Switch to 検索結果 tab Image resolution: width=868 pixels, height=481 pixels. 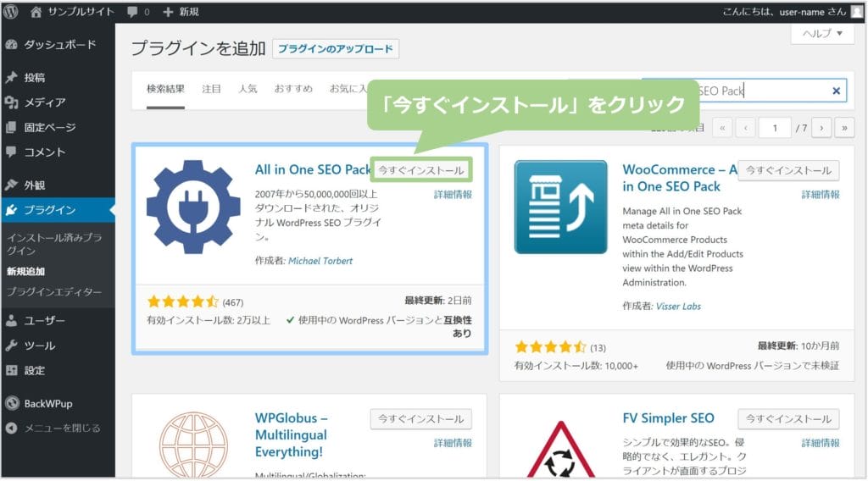point(165,89)
